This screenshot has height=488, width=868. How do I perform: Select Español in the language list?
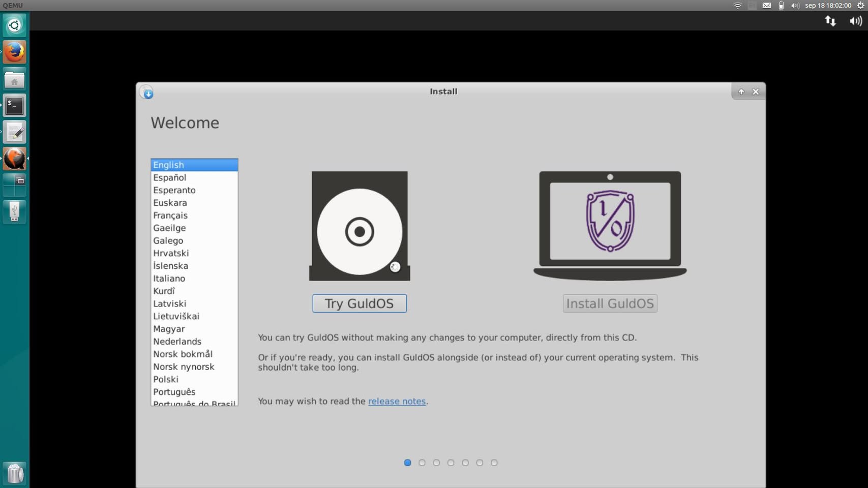194,177
